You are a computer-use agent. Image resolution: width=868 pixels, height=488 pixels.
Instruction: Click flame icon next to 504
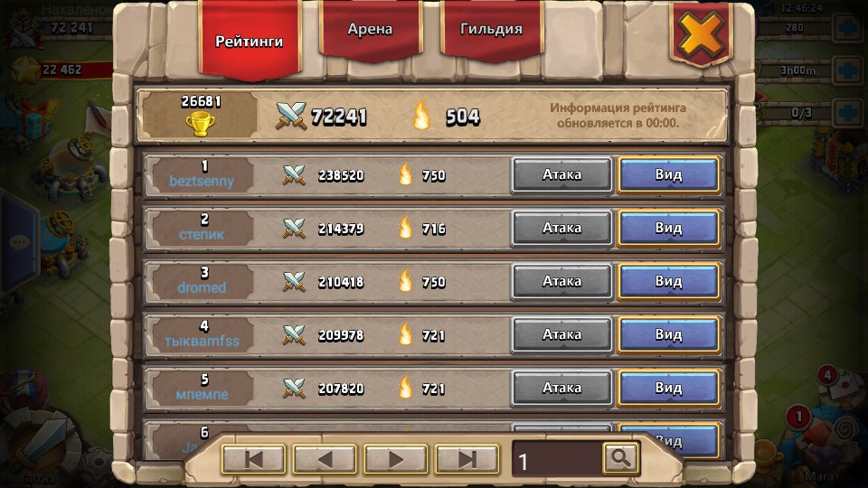point(421,115)
